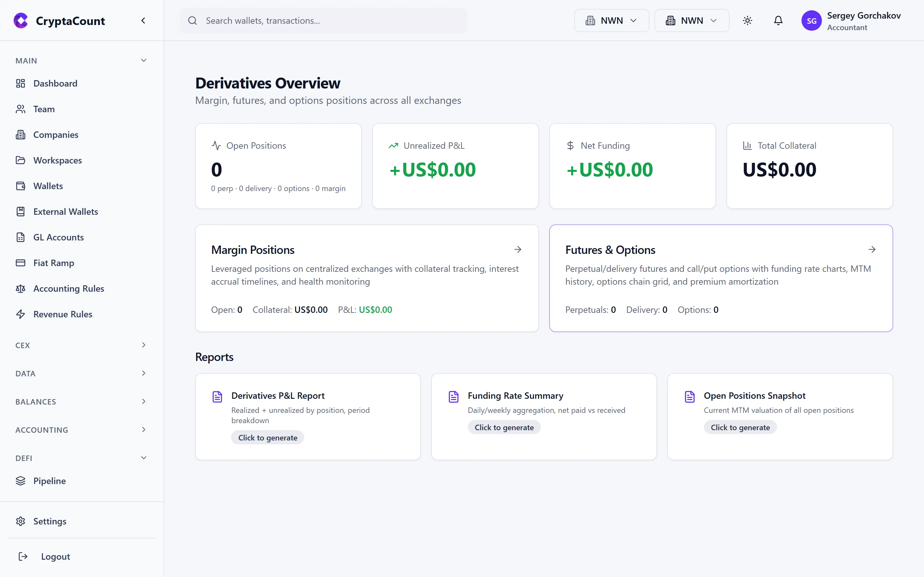Generate the Open Positions Snapshot report
924x577 pixels.
pos(740,427)
